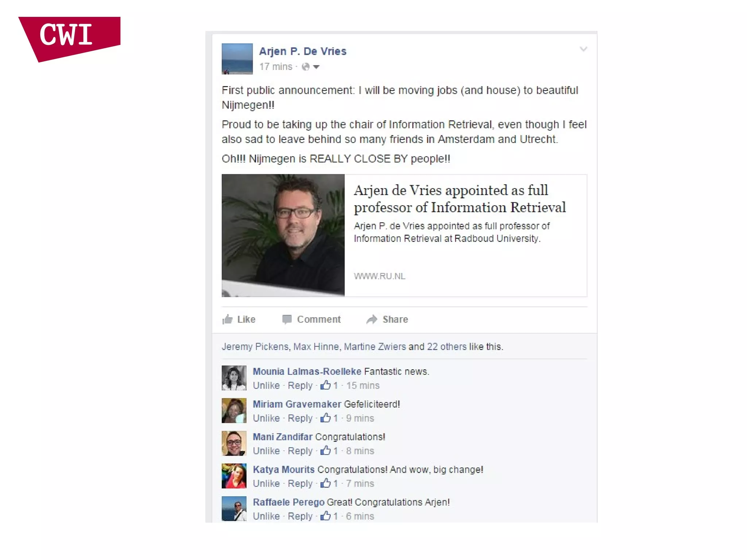
Task: Click the Share arrow icon
Action: 372,319
